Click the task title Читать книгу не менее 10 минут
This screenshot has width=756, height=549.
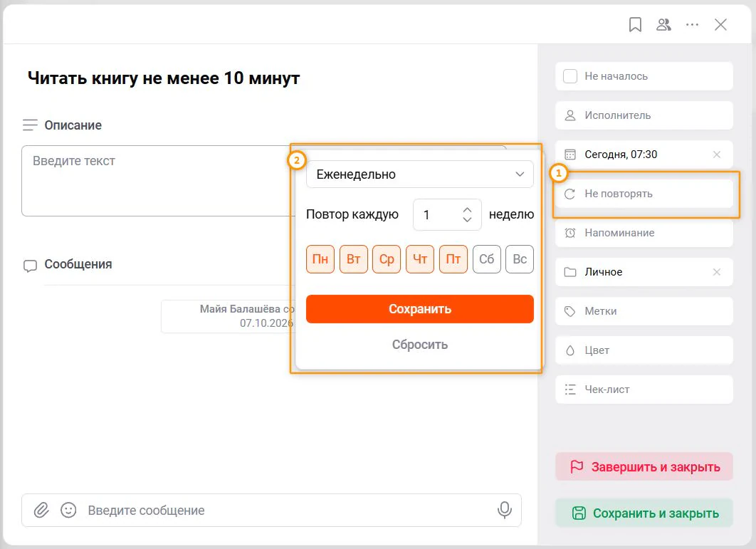[164, 78]
